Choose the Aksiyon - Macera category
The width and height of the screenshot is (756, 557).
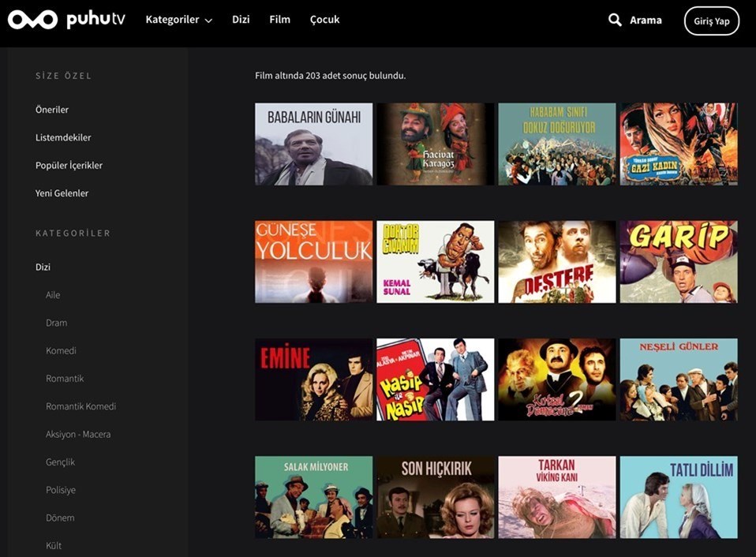78,434
